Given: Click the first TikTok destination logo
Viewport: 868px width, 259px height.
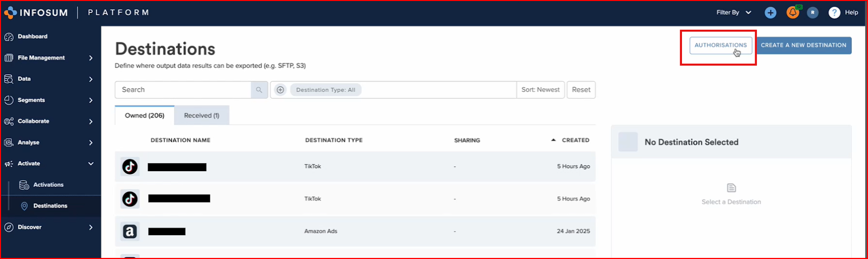Looking at the screenshot, I should tap(130, 167).
